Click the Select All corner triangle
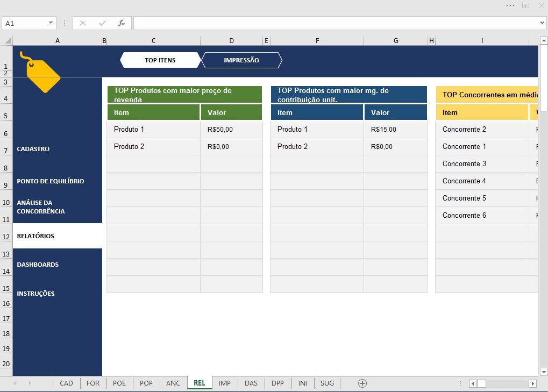 [x=8, y=41]
